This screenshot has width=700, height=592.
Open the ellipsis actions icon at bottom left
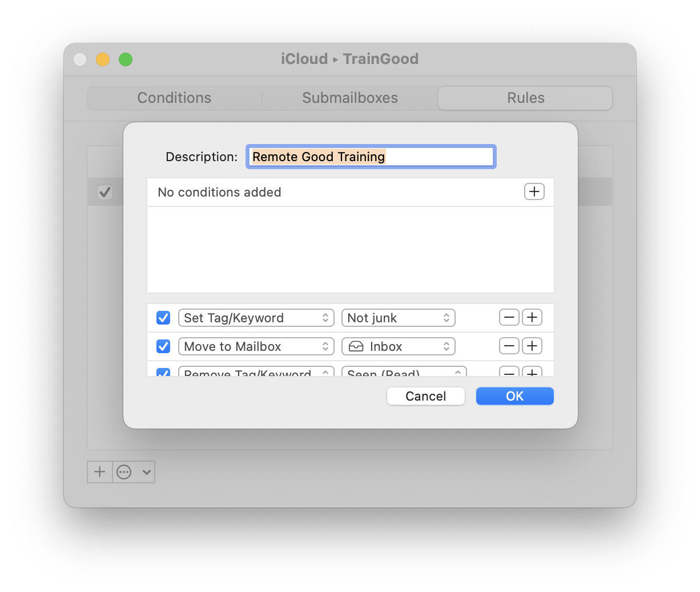[x=124, y=472]
